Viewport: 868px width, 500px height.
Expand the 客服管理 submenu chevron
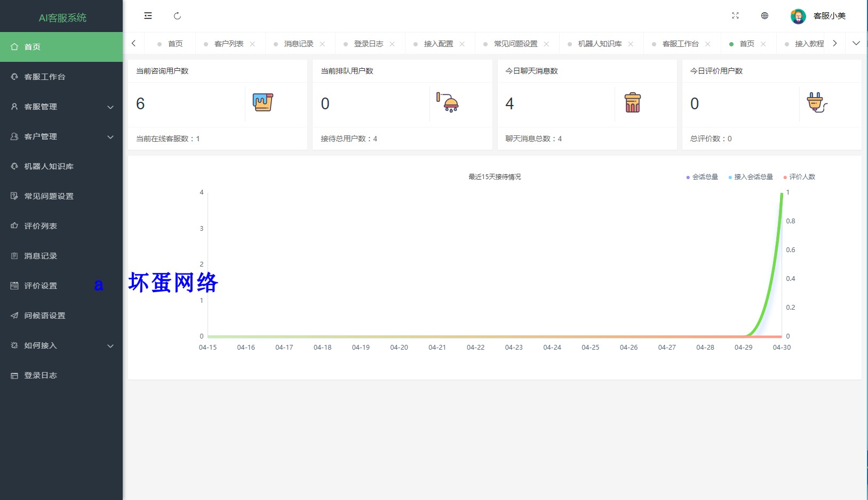click(110, 107)
